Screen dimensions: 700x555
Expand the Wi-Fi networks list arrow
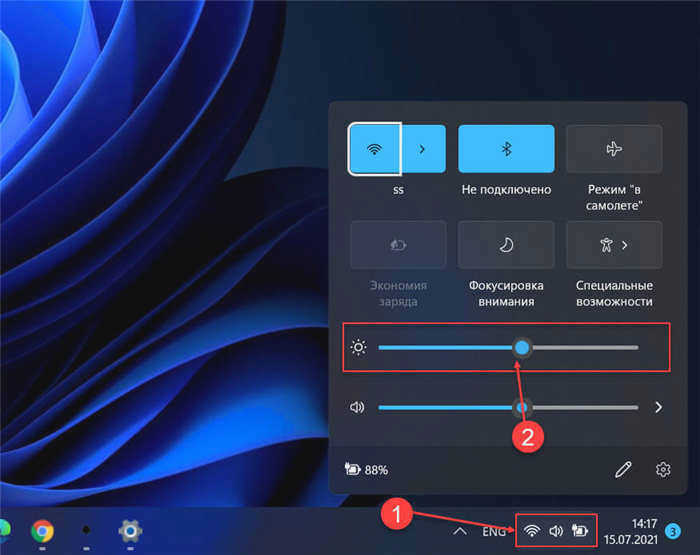pos(423,149)
